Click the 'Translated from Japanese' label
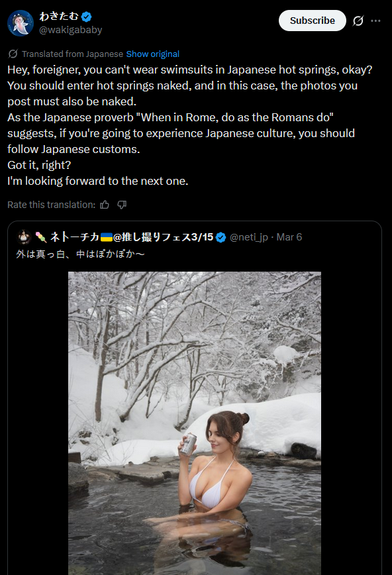 coord(72,54)
